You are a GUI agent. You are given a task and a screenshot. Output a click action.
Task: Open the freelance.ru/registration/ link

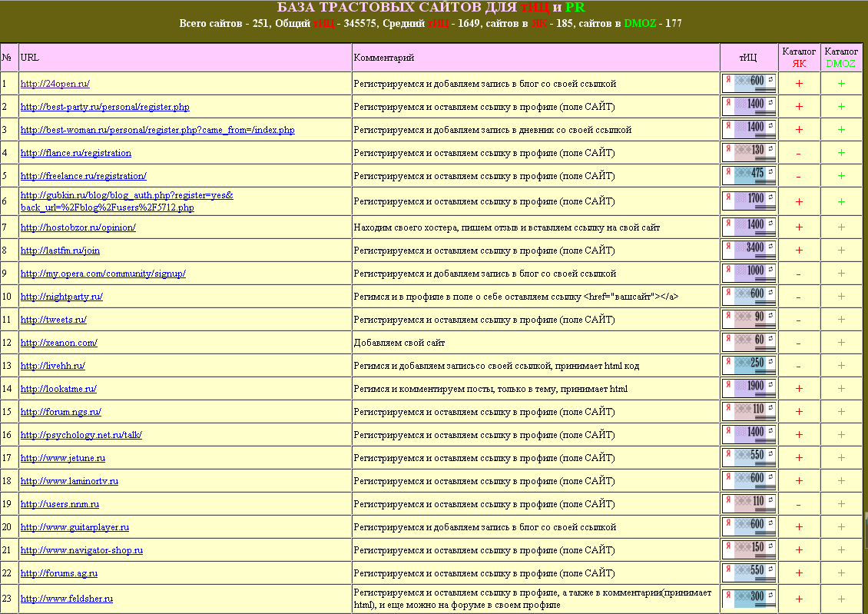coord(84,176)
